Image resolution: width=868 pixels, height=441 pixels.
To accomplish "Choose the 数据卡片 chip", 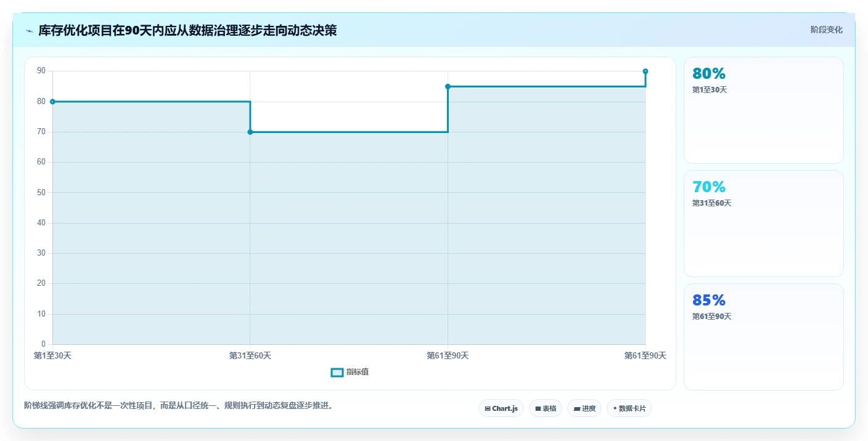I will (x=629, y=408).
